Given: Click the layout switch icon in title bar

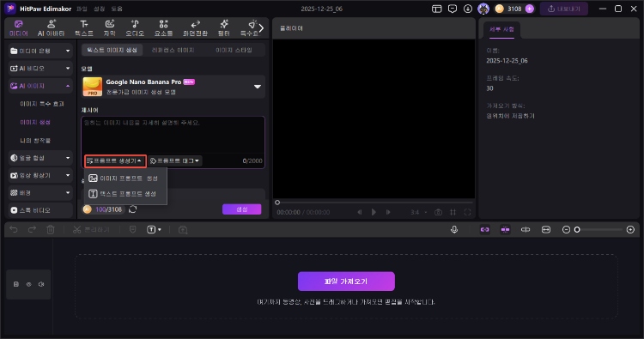Looking at the screenshot, I should pos(436,9).
